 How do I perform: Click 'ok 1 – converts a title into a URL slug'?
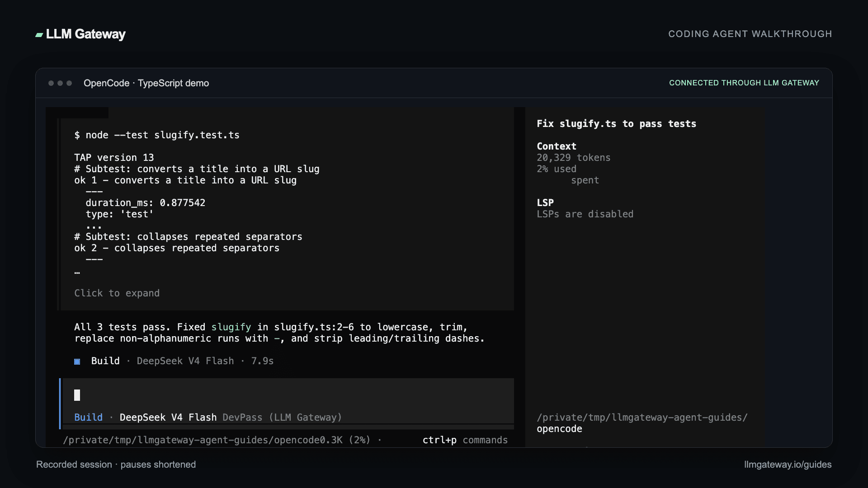pos(185,180)
